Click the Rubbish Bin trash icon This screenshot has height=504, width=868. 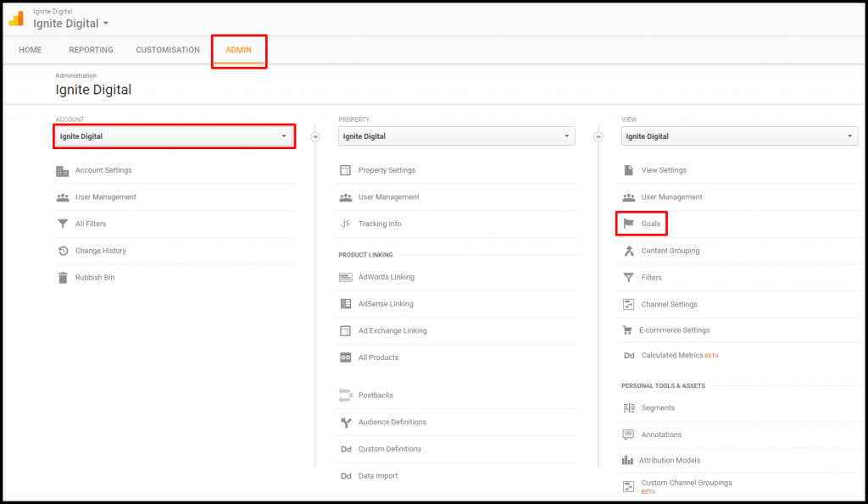(63, 278)
